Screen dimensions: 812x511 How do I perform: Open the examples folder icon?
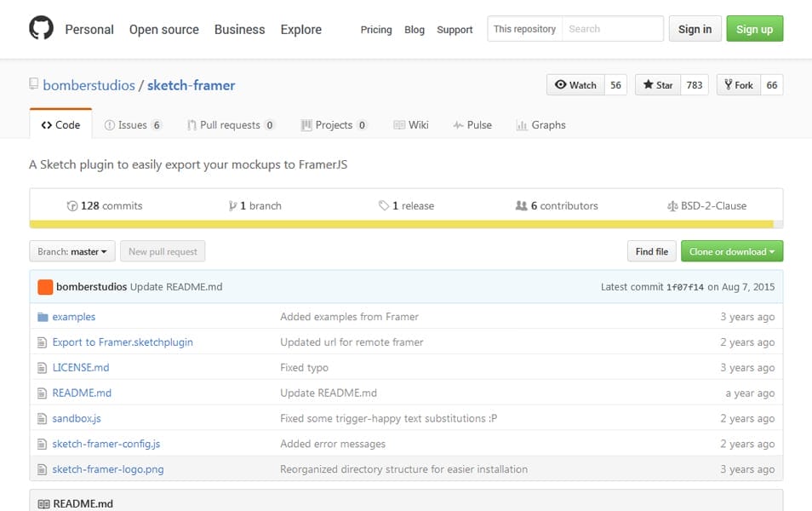click(43, 317)
